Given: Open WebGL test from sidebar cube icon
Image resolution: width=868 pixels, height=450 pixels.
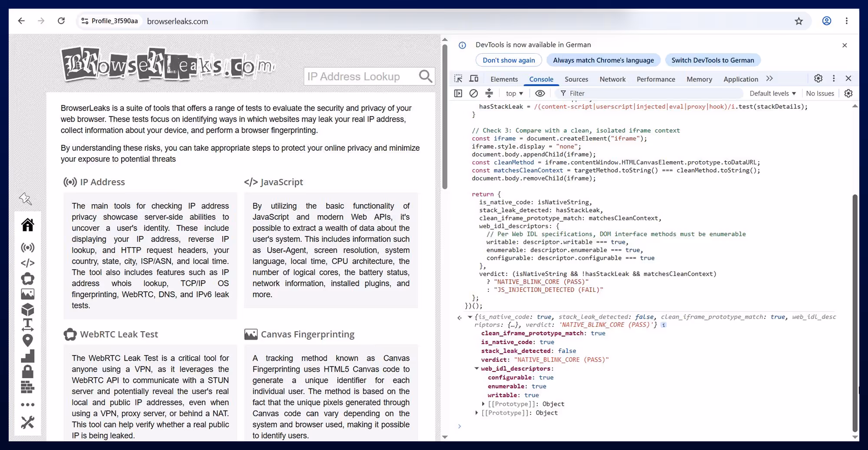Looking at the screenshot, I should [28, 310].
